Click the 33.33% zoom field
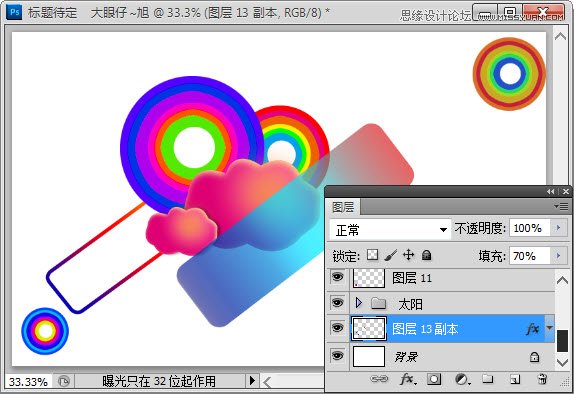 (x=28, y=382)
